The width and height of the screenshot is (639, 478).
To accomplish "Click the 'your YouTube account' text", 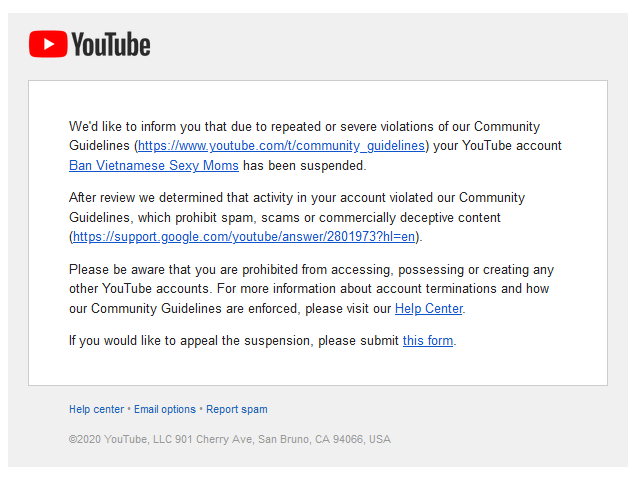I will point(497,145).
